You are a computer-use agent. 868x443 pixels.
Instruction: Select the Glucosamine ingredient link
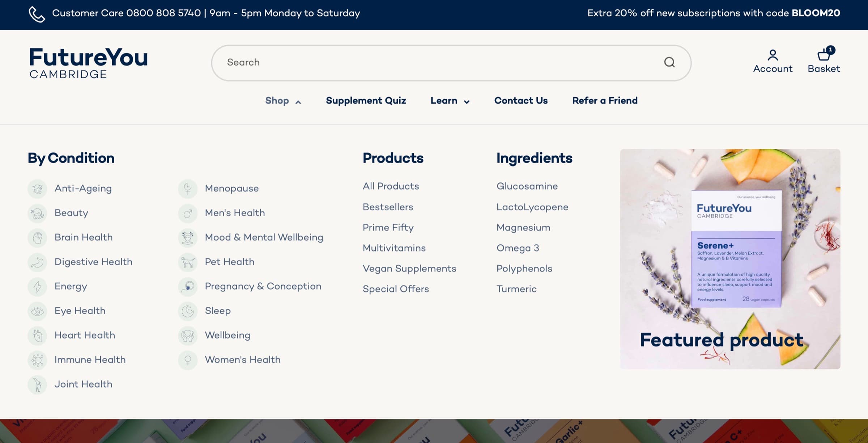(x=527, y=186)
